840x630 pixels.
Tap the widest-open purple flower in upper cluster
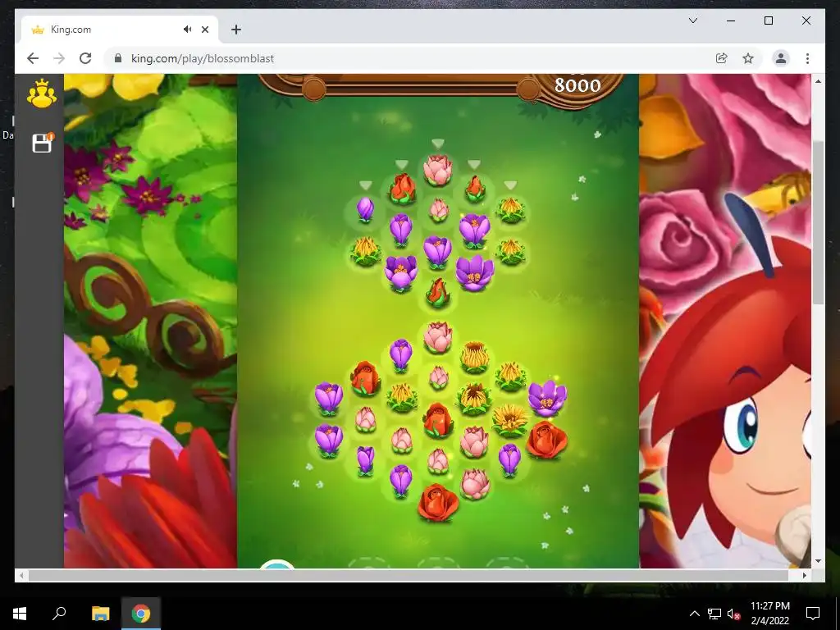pos(475,272)
